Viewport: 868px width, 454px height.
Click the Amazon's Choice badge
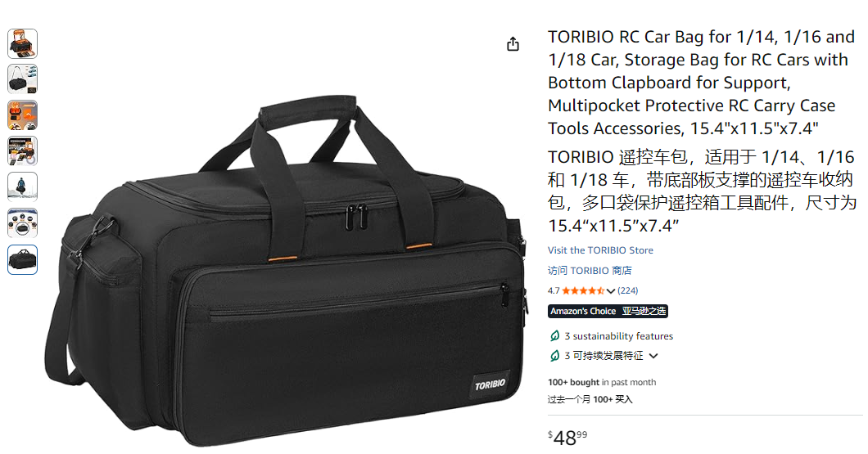coord(608,312)
